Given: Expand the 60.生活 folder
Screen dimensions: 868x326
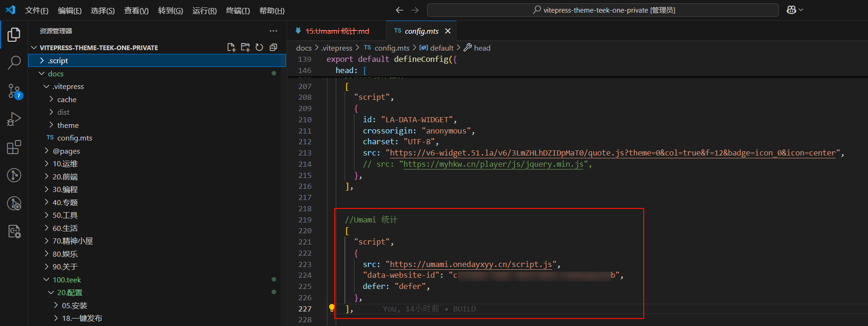Looking at the screenshot, I should tap(157, 228).
